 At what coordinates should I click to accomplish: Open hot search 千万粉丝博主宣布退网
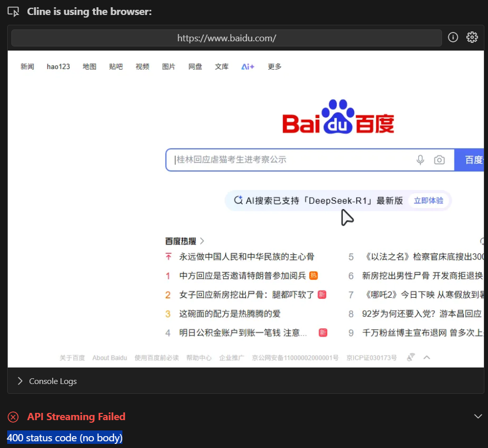click(x=422, y=332)
